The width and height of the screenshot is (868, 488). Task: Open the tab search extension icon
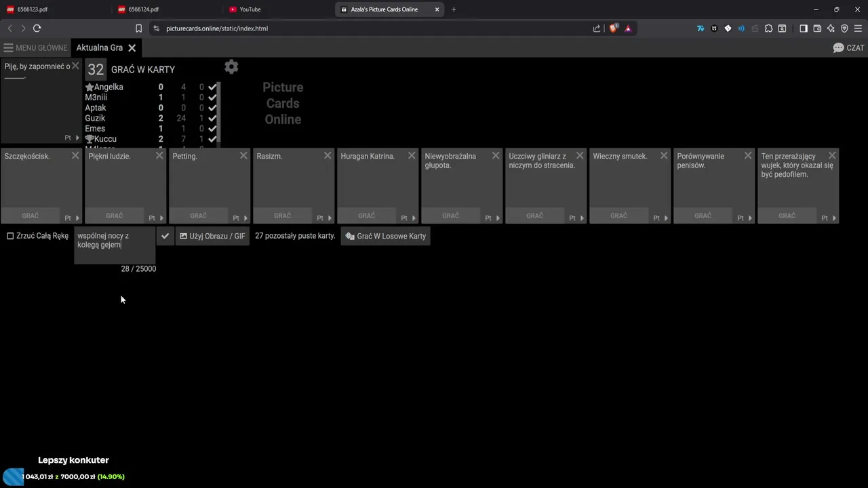coord(782,28)
